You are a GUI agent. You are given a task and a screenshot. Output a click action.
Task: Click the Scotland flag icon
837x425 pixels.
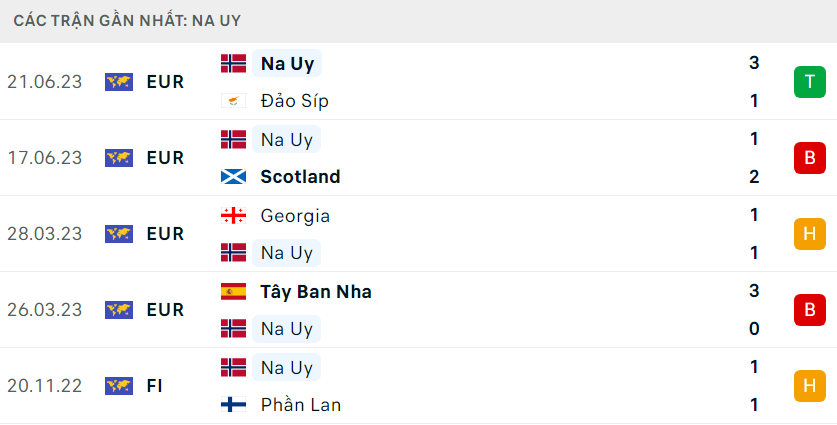click(x=233, y=177)
